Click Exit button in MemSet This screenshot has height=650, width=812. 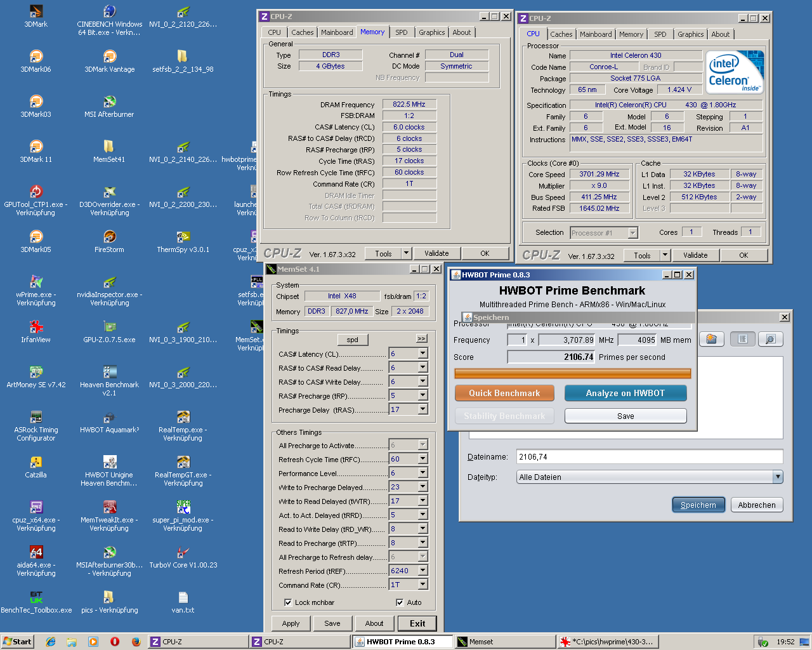(x=417, y=623)
